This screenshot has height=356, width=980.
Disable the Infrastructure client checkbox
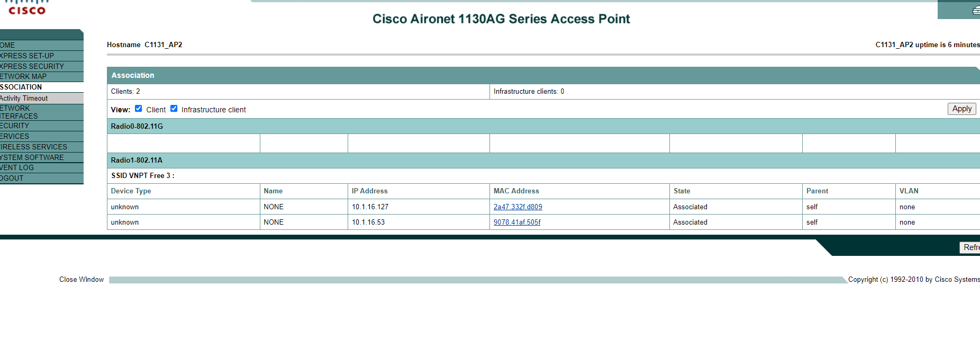[174, 108]
